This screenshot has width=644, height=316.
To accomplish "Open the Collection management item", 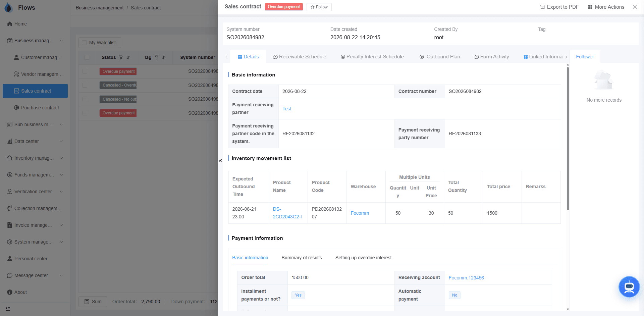I will [x=35, y=208].
